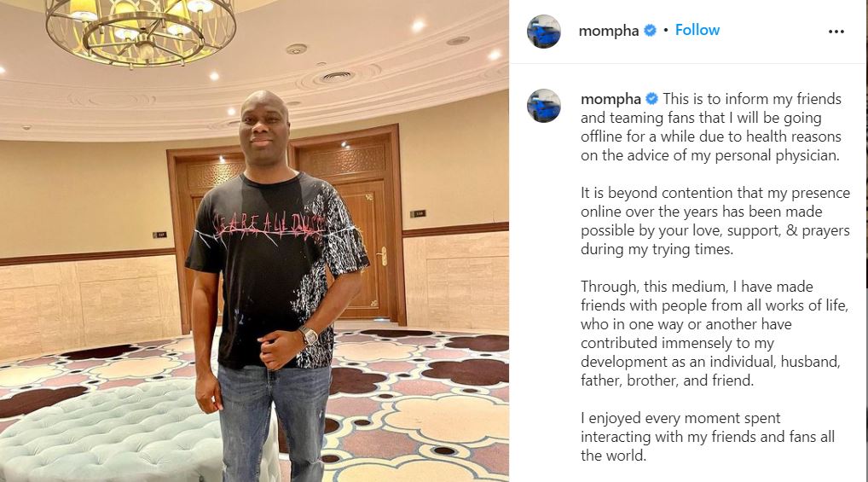This screenshot has height=482, width=868.
Task: Click the bold mompha username in the caption
Action: pyautogui.click(x=610, y=99)
